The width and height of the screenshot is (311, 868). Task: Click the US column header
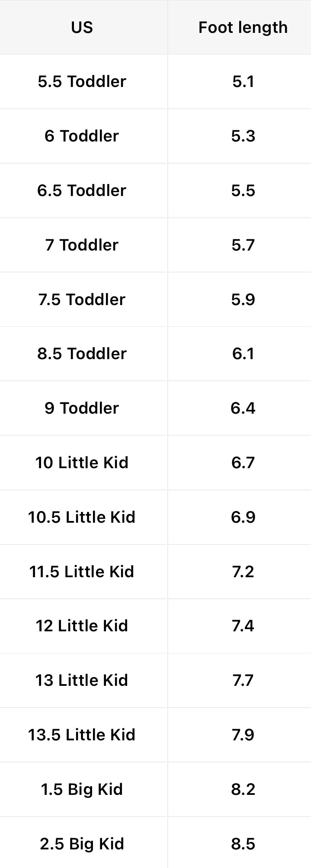[82, 27]
